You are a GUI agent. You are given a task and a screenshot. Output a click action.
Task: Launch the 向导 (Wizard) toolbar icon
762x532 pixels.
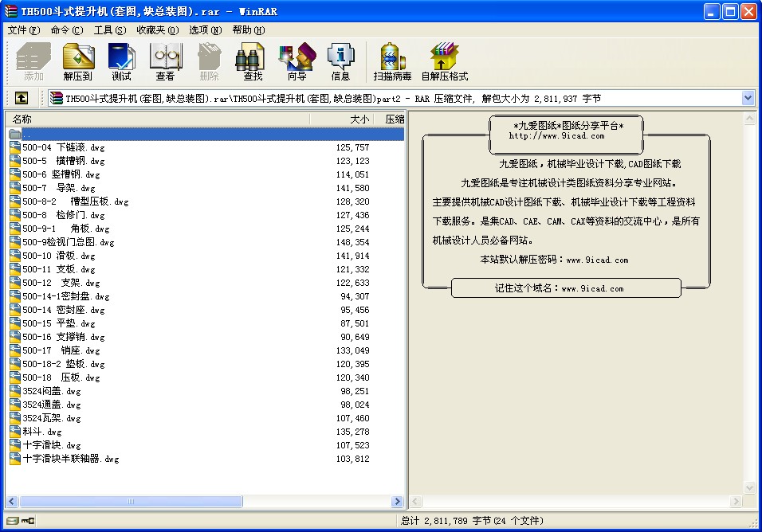tap(297, 61)
